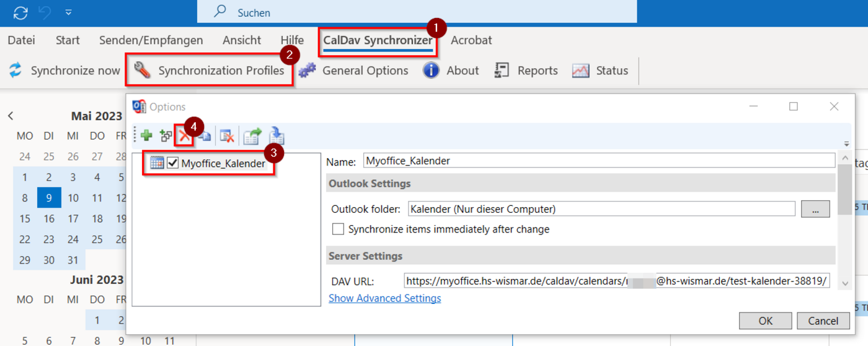The width and height of the screenshot is (868, 346).
Task: Click the DAV URL field
Action: [617, 281]
